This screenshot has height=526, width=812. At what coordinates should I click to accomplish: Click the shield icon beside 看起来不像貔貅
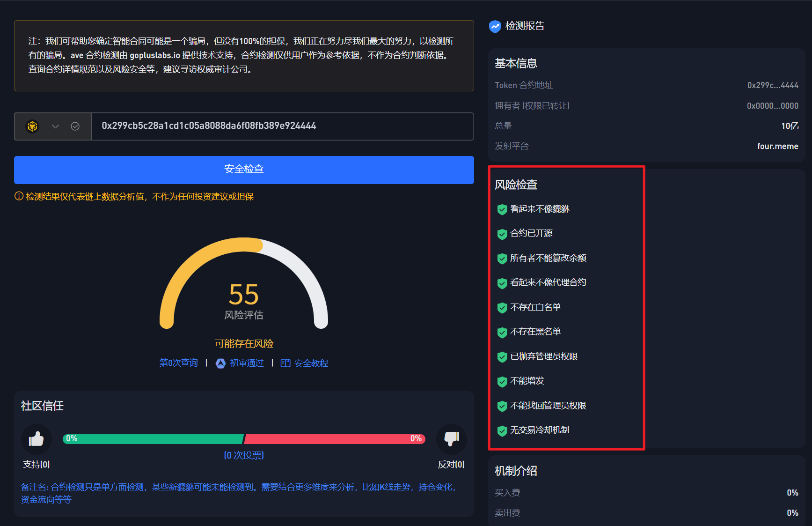click(502, 209)
